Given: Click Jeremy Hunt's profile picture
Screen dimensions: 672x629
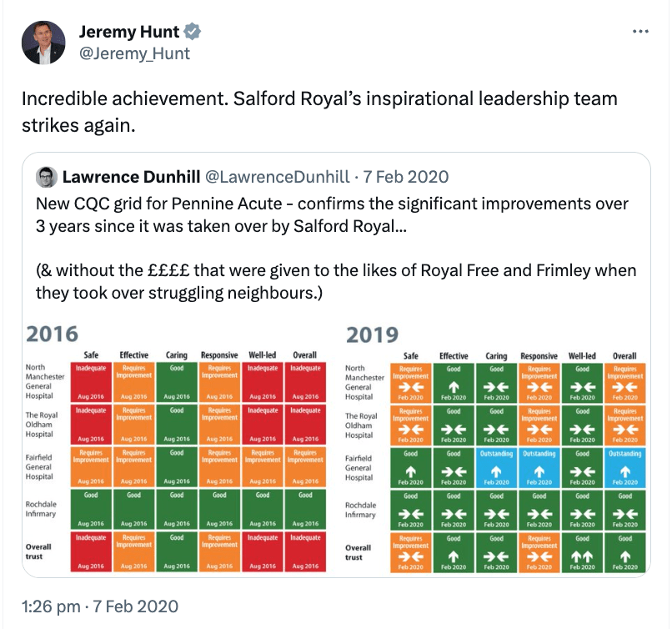Looking at the screenshot, I should 43,43.
